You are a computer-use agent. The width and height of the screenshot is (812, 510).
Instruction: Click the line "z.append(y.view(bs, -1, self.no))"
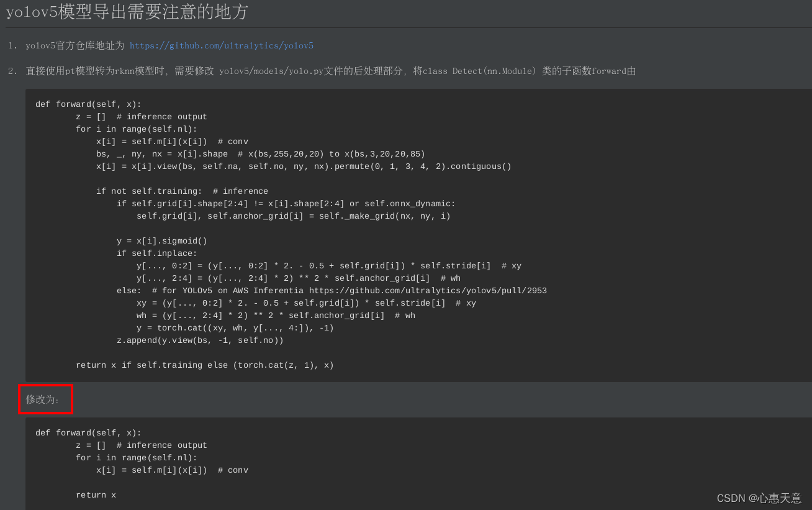(x=200, y=340)
